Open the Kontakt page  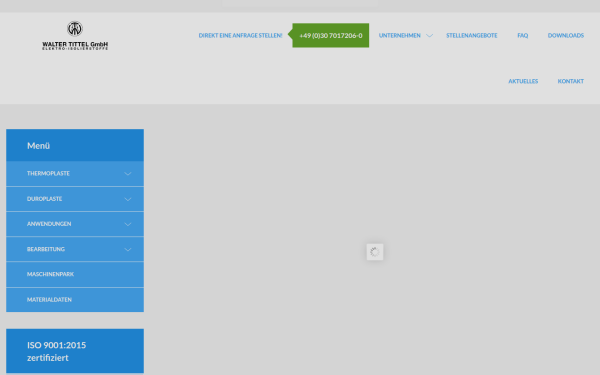click(571, 81)
